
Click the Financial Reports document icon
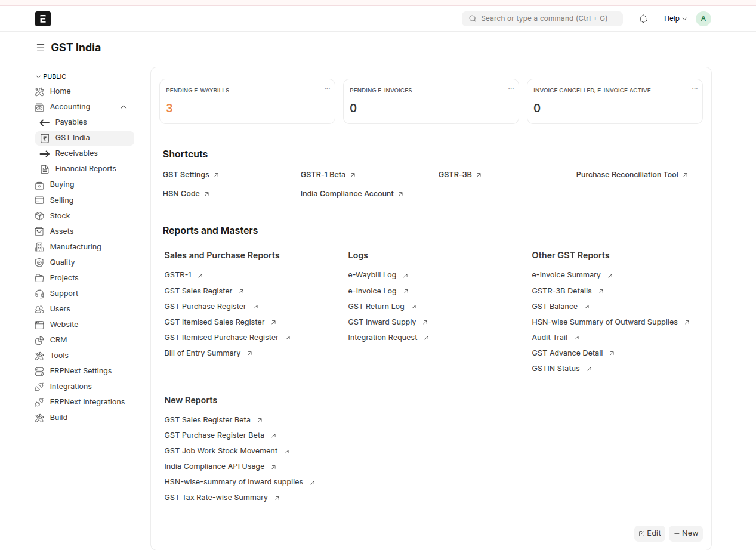pyautogui.click(x=45, y=169)
